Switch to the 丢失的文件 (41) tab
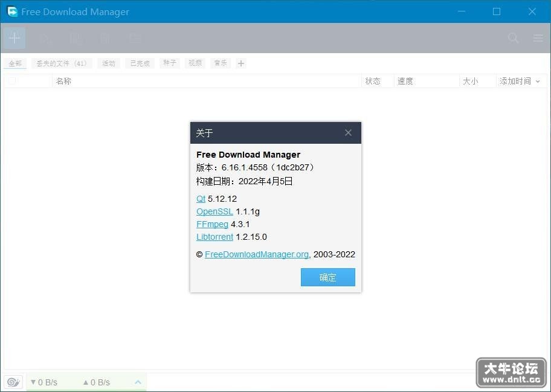This screenshot has height=392, width=551. (x=62, y=63)
